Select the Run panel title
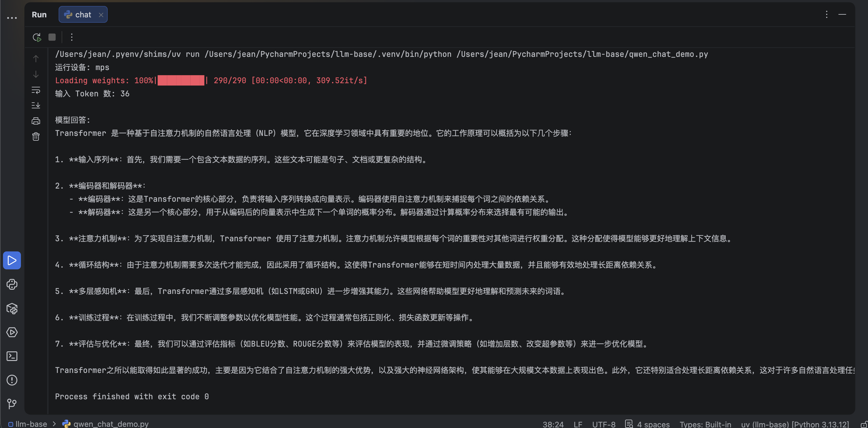Viewport: 868px width, 428px height. [x=39, y=14]
